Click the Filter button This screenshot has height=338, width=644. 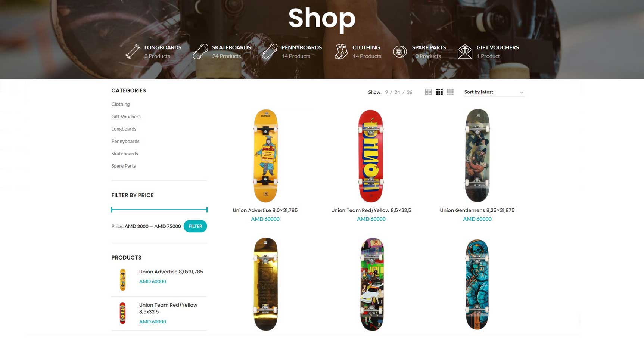click(195, 226)
